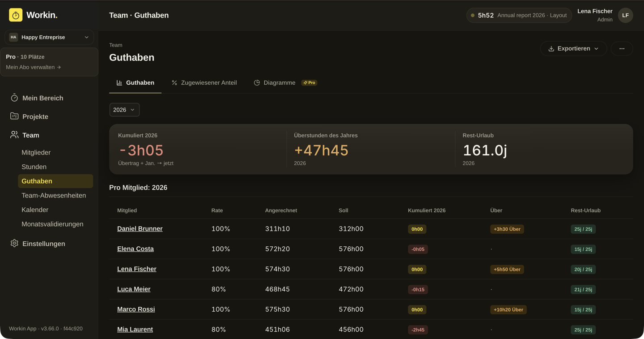Click the LF user avatar
644x339 pixels.
(625, 15)
